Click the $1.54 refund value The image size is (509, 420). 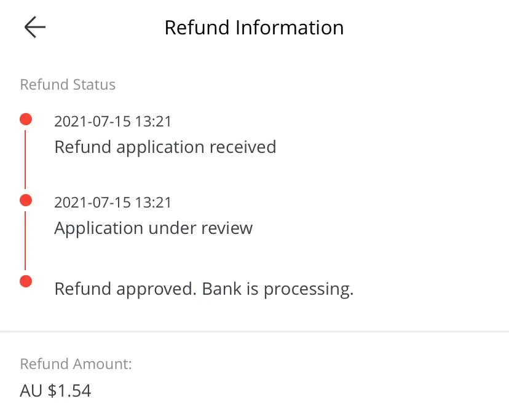(69, 391)
